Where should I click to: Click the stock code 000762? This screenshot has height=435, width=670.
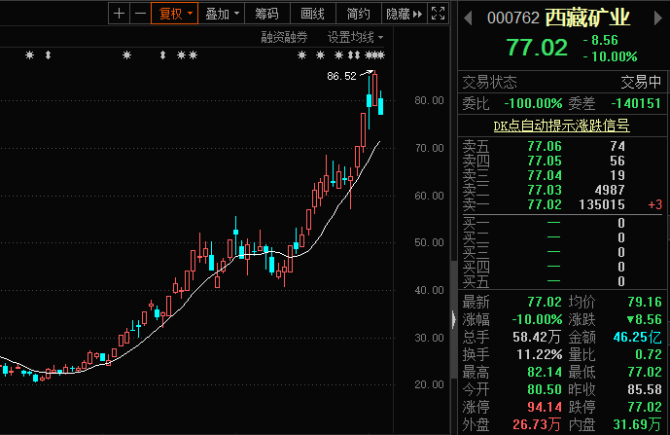point(513,18)
